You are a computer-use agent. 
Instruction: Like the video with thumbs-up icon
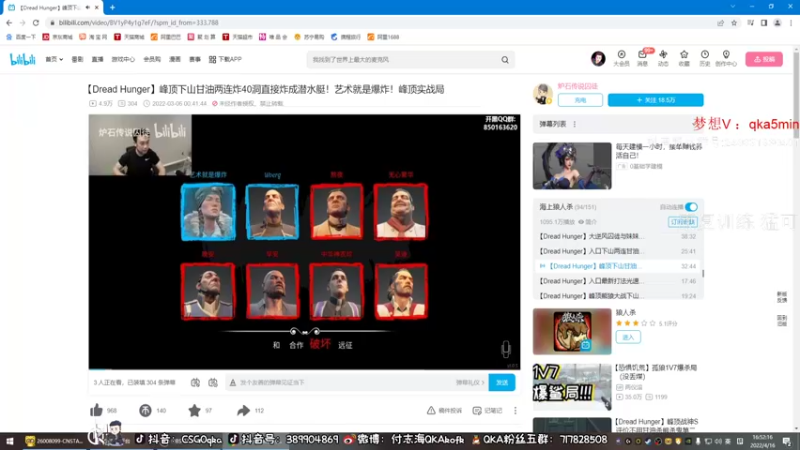point(96,410)
